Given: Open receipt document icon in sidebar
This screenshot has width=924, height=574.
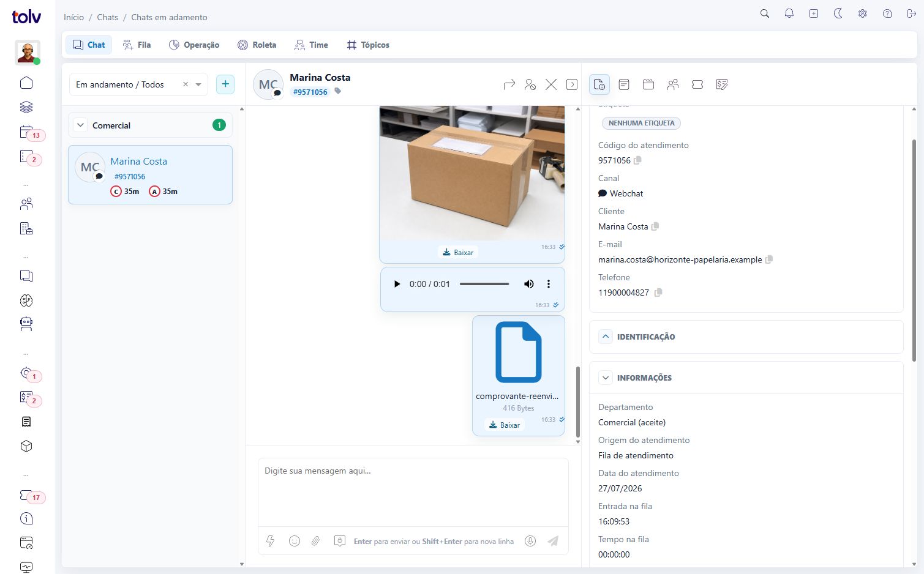Looking at the screenshot, I should coord(26,422).
